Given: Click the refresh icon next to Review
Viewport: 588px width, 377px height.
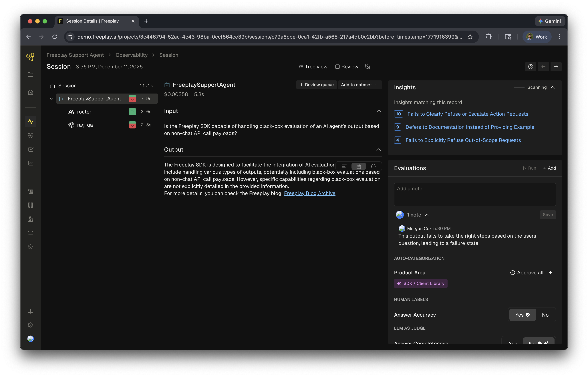Looking at the screenshot, I should coord(367,66).
